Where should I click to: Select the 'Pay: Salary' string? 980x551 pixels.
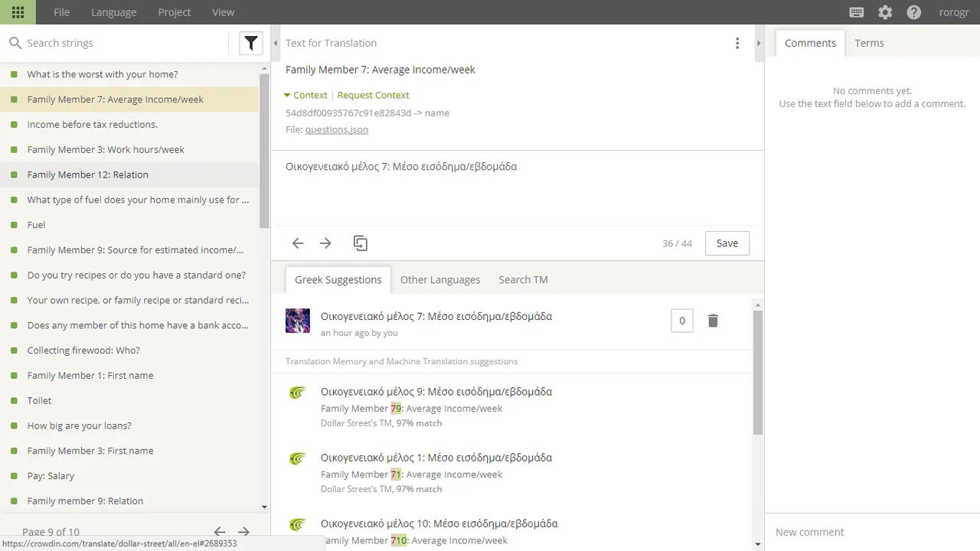coord(129,476)
